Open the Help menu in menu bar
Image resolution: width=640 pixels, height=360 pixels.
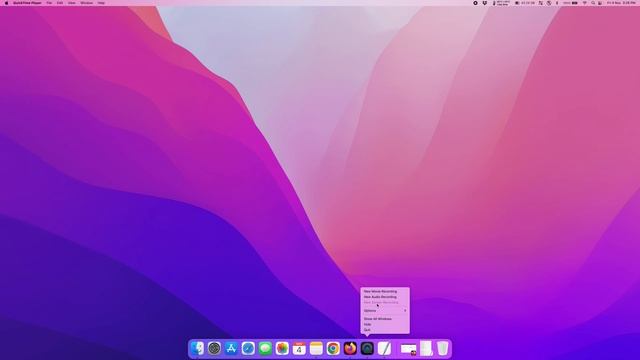point(101,3)
